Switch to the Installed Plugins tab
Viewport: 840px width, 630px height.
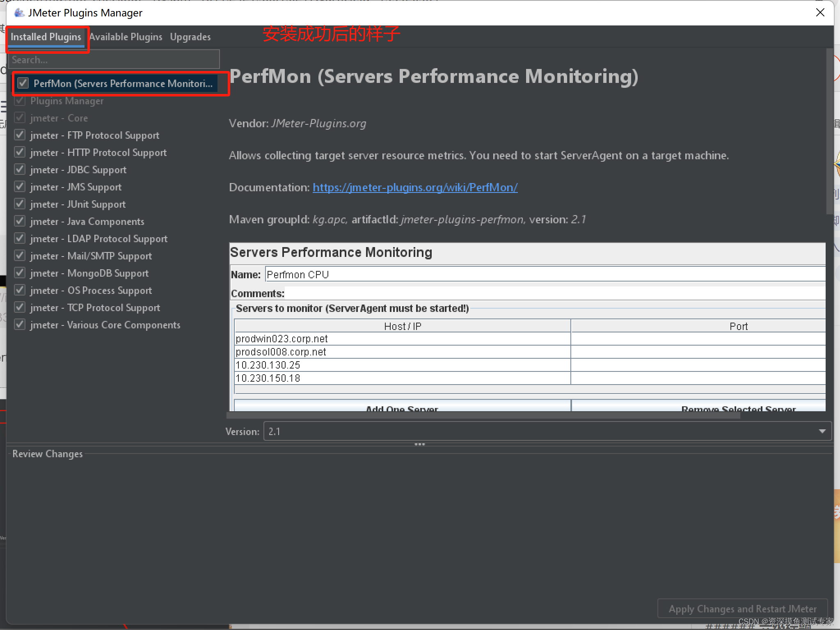coord(46,37)
